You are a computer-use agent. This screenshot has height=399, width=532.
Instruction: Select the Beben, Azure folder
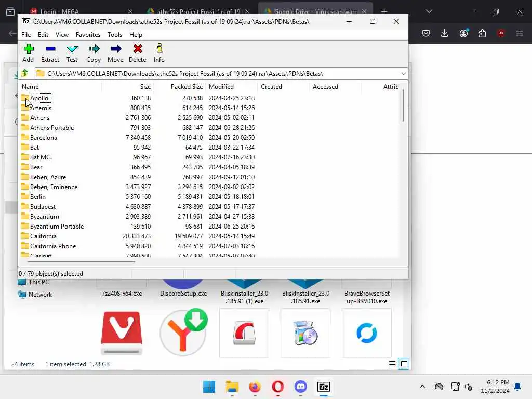pos(48,177)
